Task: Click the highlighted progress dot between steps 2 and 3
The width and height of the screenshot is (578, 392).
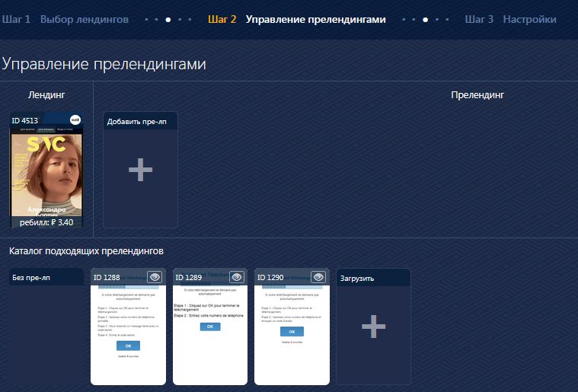Action: point(425,20)
